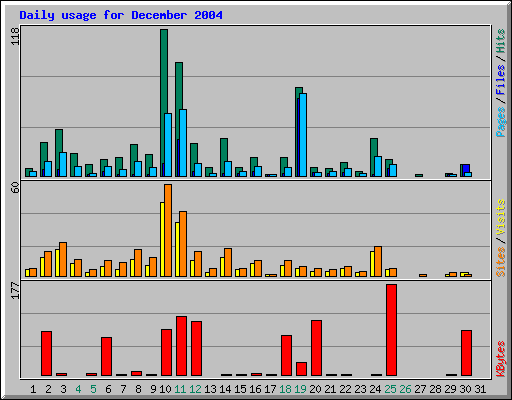512x400 pixels.
Task: Select the red KBytes bar for day 2
Action: 46,353
